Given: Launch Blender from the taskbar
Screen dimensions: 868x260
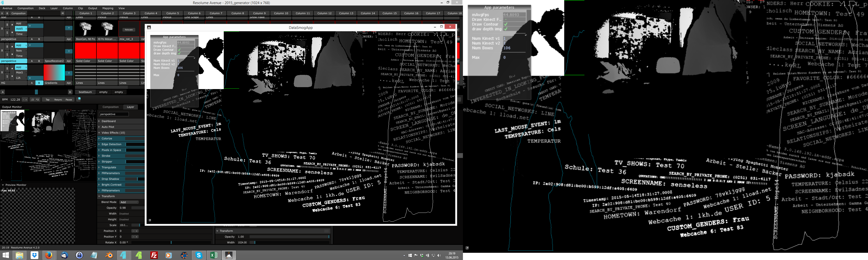Looking at the screenshot, I should coord(109,255).
